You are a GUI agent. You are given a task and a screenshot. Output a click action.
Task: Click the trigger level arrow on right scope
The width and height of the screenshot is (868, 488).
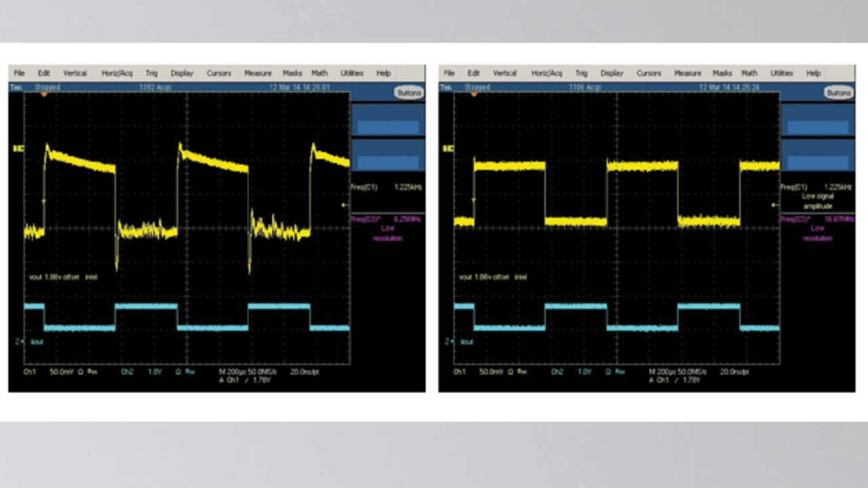click(774, 205)
